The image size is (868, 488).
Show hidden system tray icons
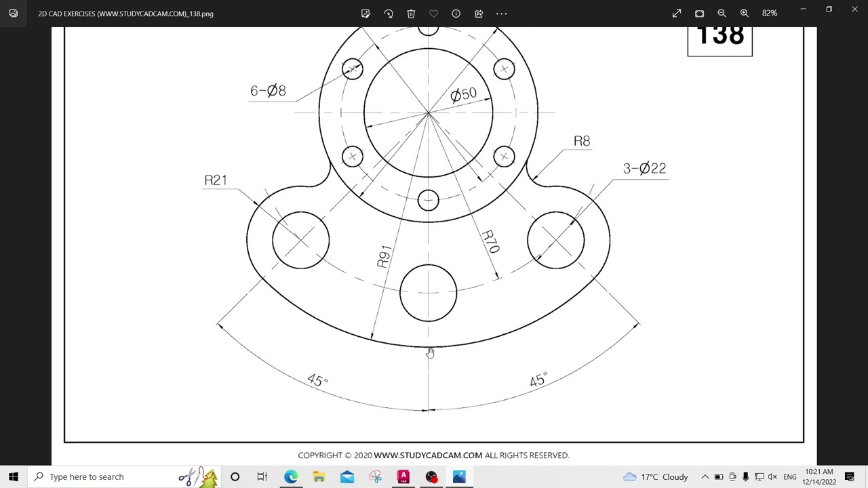[705, 476]
